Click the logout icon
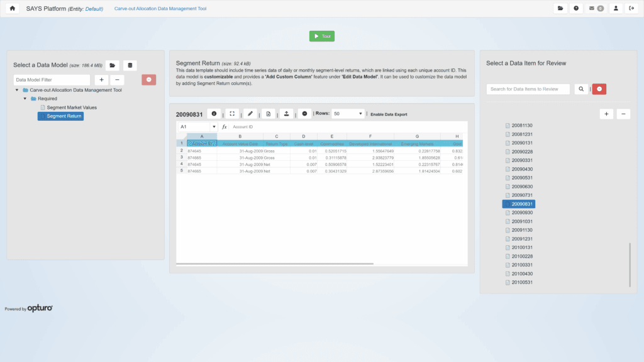Screen dimensions: 644x362 [631, 9]
